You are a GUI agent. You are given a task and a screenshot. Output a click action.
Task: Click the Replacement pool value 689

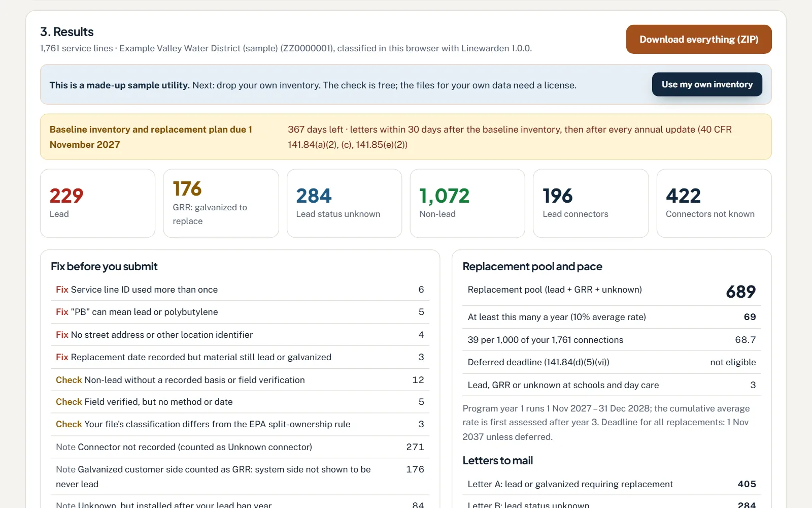click(x=740, y=292)
